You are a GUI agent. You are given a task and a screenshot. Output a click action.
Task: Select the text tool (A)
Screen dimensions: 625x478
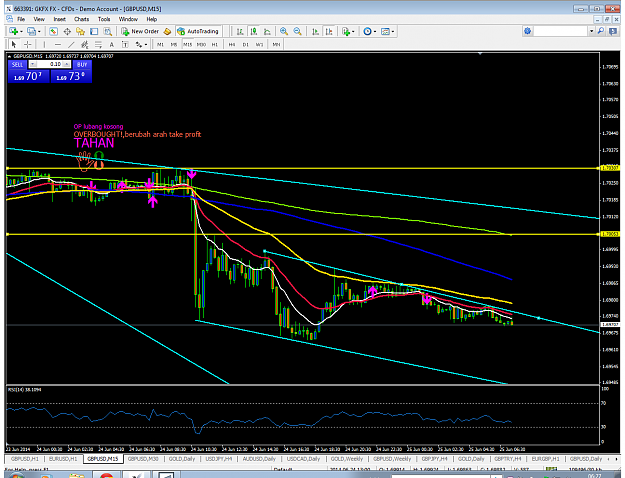pyautogui.click(x=112, y=44)
